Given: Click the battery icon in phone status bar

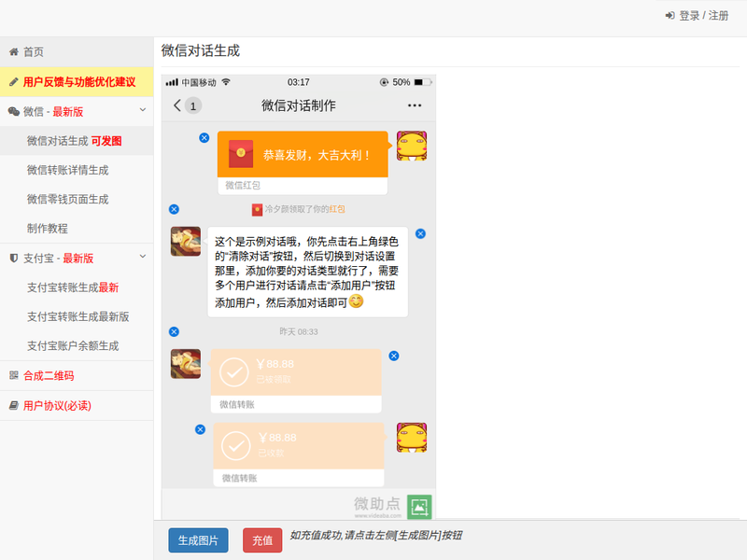Looking at the screenshot, I should (x=423, y=82).
